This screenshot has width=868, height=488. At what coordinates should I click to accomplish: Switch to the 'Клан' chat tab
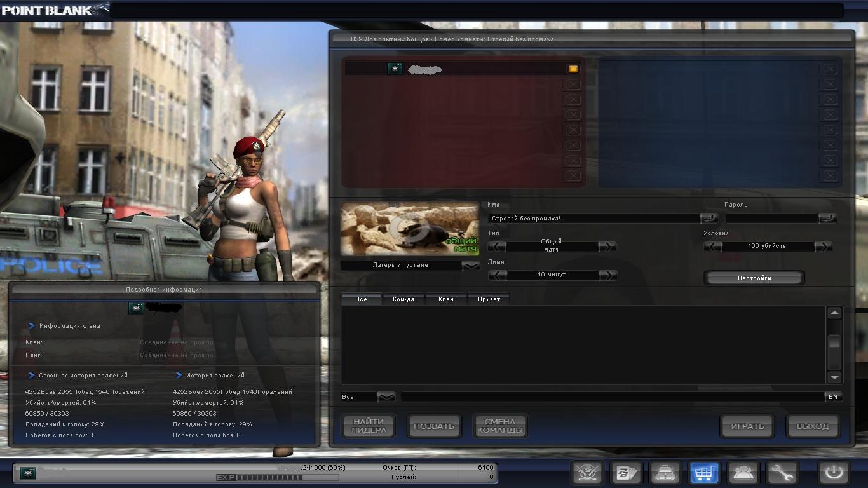pyautogui.click(x=446, y=299)
